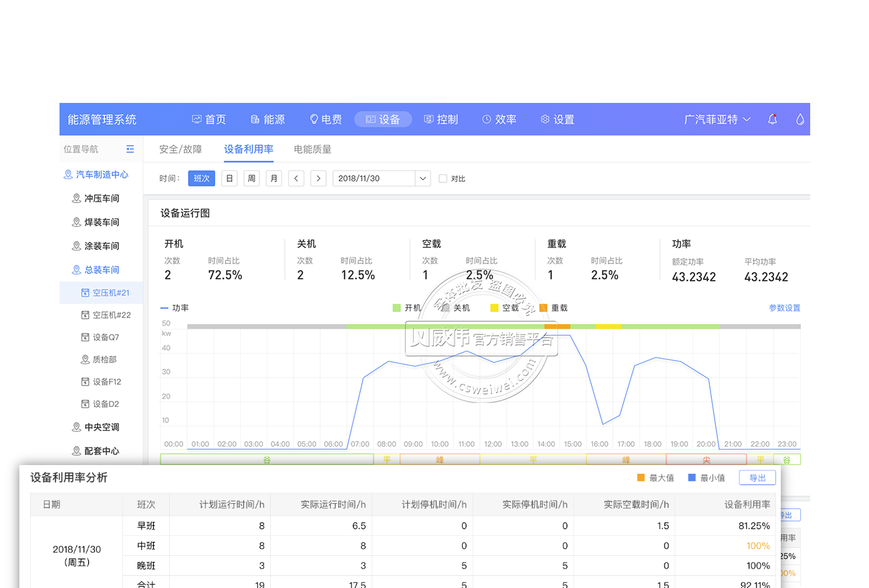Click the 谷 tariff segment at 00:00

point(267,460)
